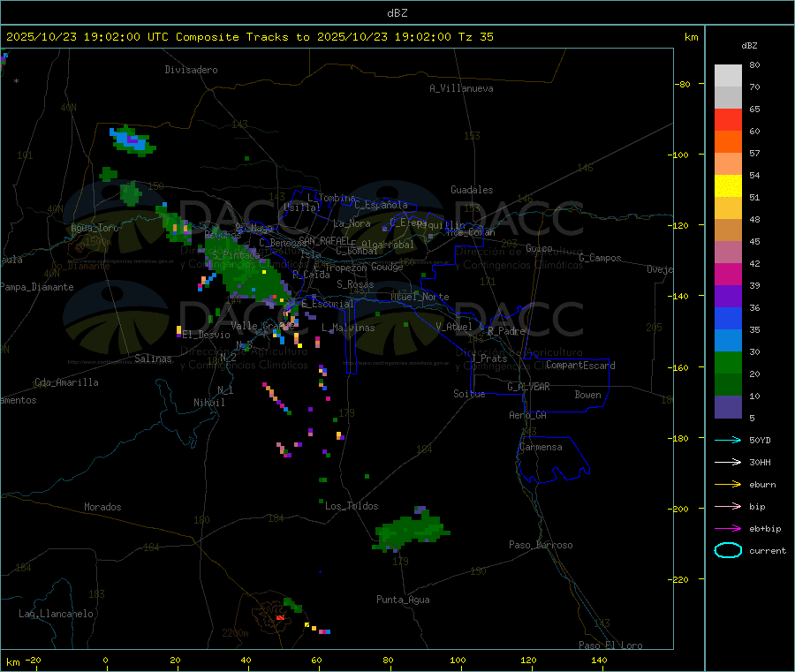Click the 0 km horizontal axis tick label
Image resolution: width=795 pixels, height=672 pixels.
pos(105,660)
